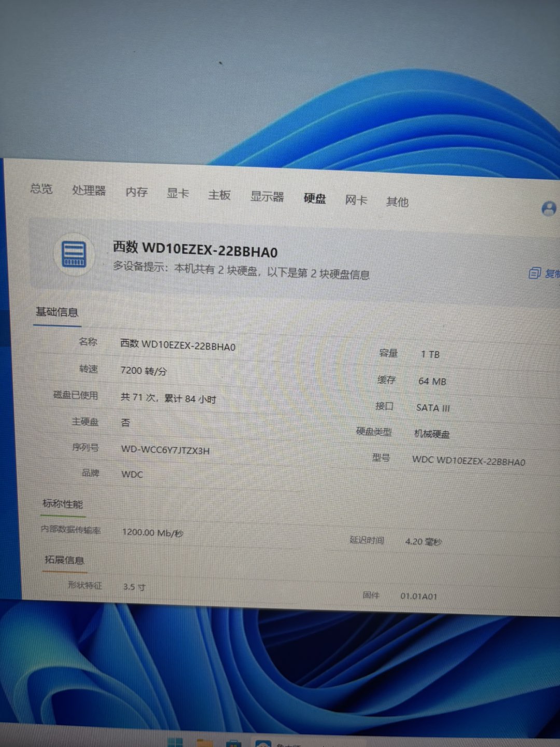
Task: Open the 主板 motherboard tab
Action: click(x=219, y=195)
